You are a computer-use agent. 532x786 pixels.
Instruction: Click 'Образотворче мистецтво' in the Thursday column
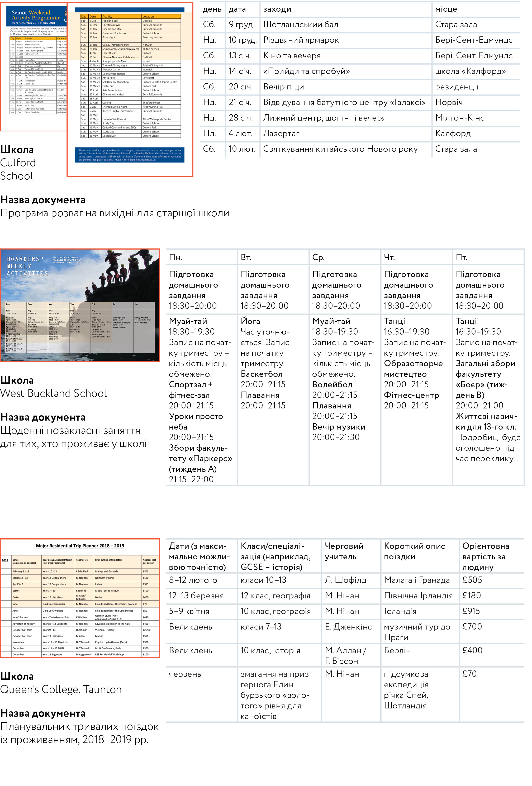(413, 369)
